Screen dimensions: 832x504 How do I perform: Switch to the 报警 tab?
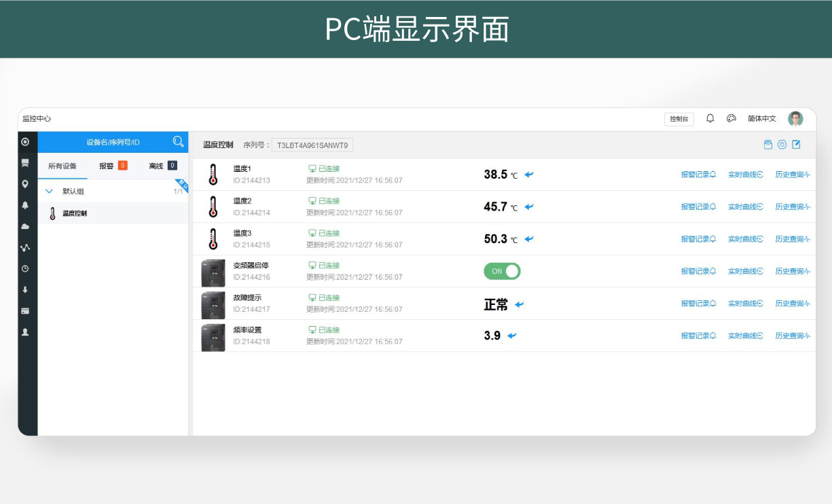(113, 166)
